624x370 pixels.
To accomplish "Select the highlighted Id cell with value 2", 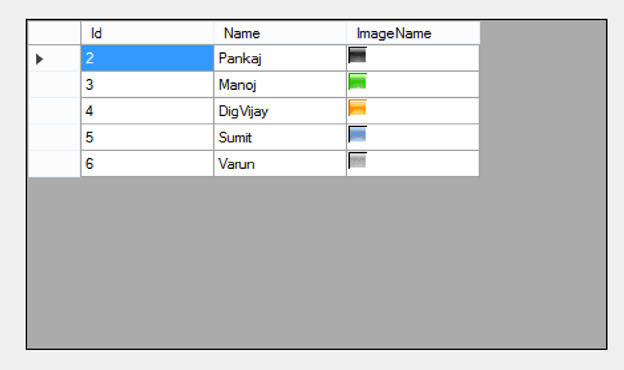I will click(x=147, y=58).
